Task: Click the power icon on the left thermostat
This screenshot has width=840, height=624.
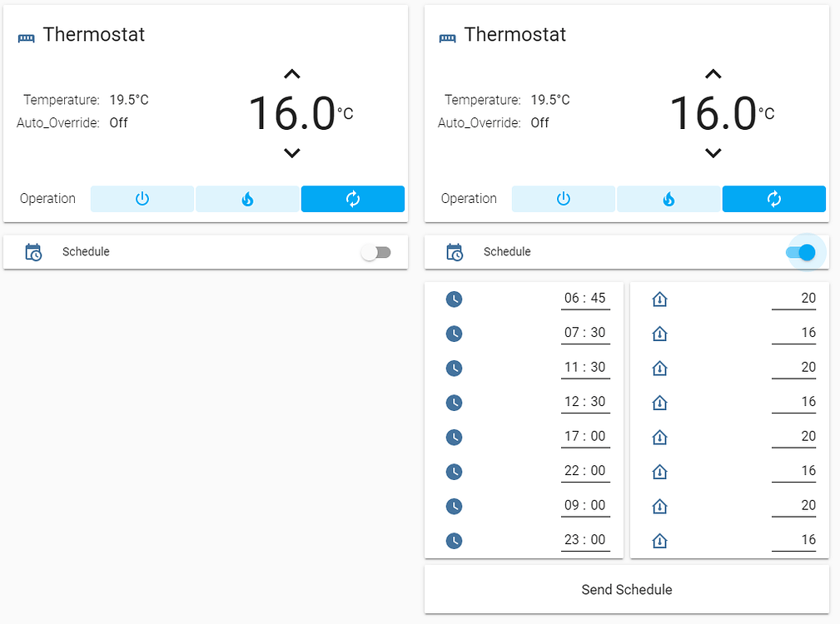Action: (x=142, y=199)
